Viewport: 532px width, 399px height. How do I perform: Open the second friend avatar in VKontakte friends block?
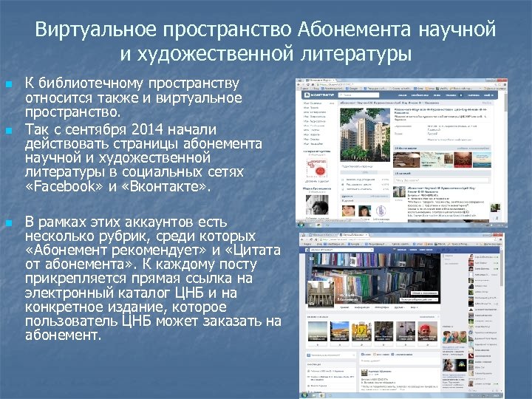[x=365, y=211]
